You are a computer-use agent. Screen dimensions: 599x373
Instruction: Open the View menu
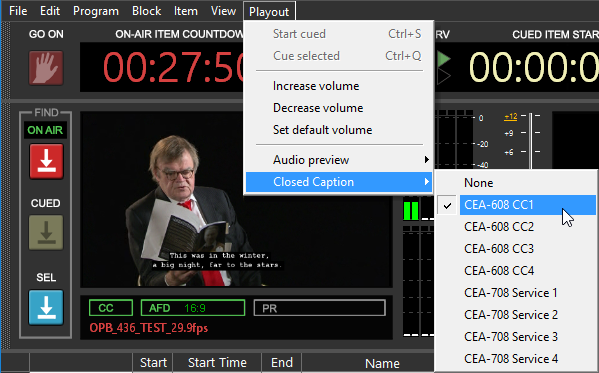tap(223, 11)
